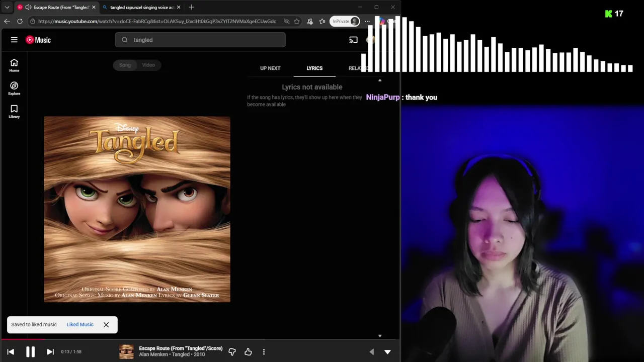Viewport: 644px width, 362px height.
Task: Click the cast to device icon
Action: point(353,40)
